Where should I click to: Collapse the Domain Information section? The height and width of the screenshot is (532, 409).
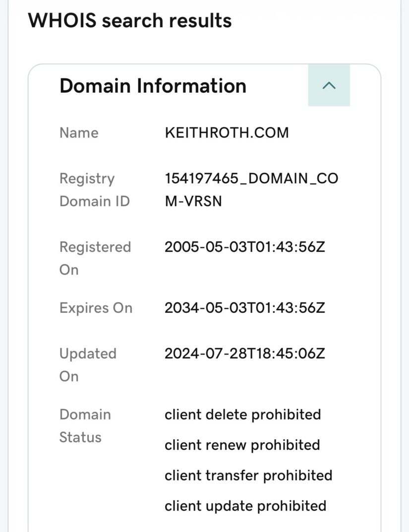328,85
